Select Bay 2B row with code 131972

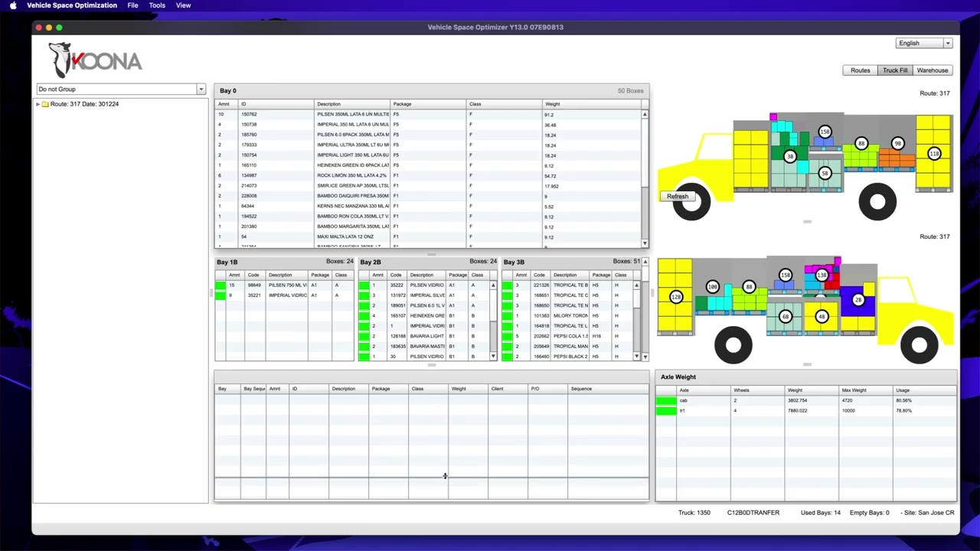coord(424,295)
